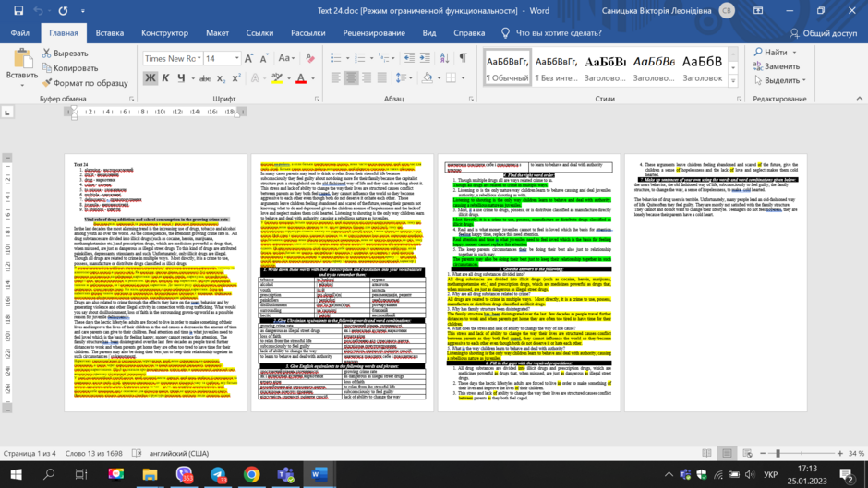Viewport: 868px width, 488px height.
Task: Switch to Read Mode view in status bar
Action: coord(707,453)
